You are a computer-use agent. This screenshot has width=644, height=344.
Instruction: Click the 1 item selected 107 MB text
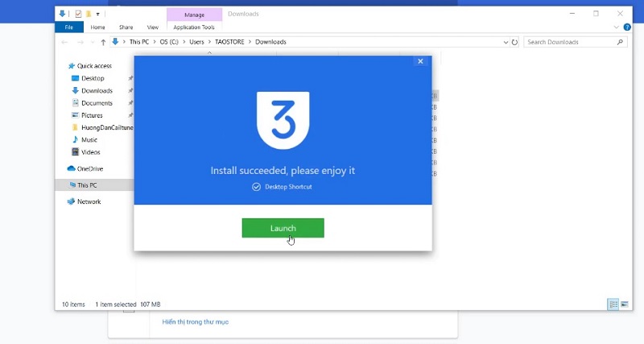[x=128, y=305]
